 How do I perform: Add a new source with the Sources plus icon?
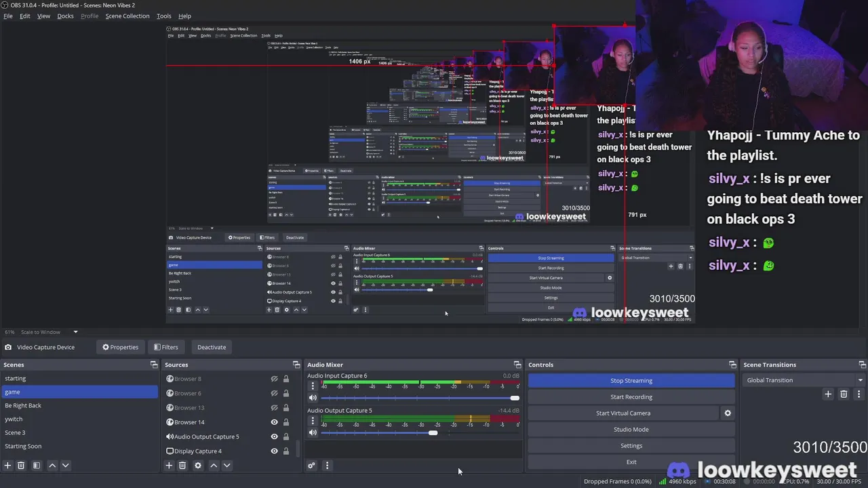point(169,466)
